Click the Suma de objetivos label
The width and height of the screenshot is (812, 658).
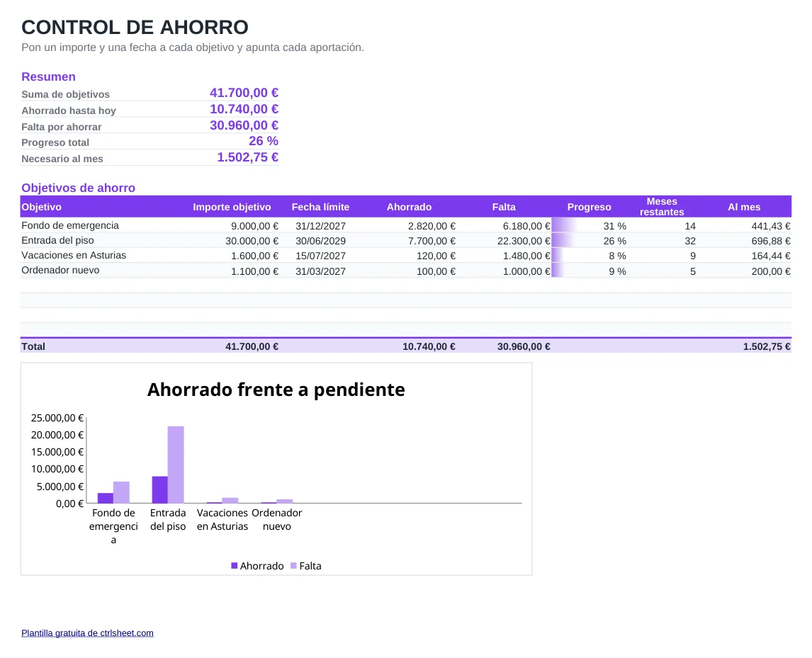pos(65,94)
